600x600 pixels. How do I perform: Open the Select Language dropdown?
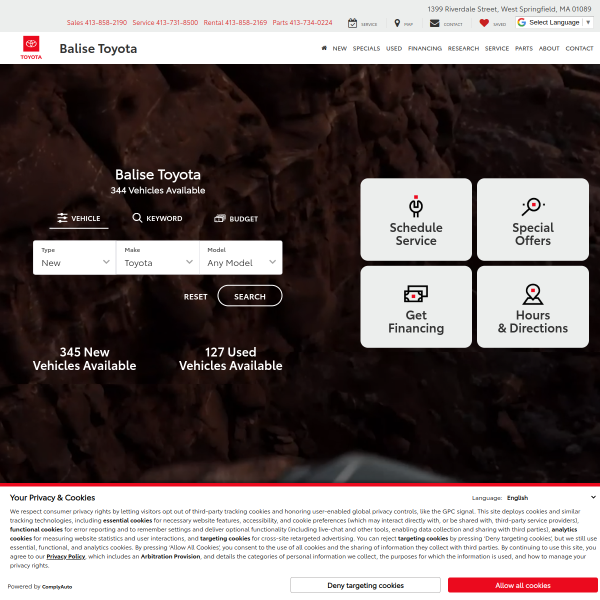tap(554, 23)
